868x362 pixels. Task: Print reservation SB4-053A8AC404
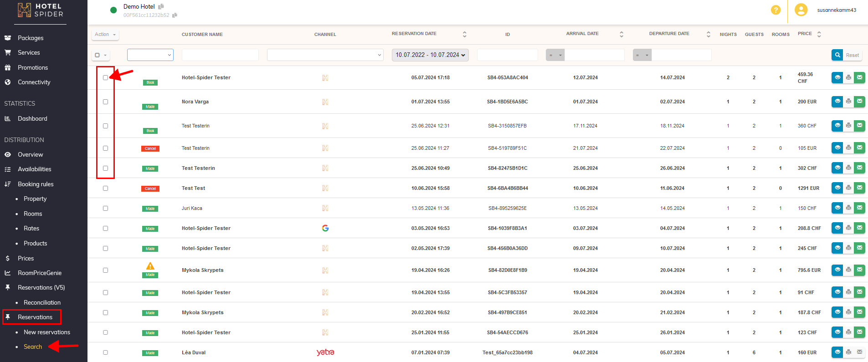848,77
